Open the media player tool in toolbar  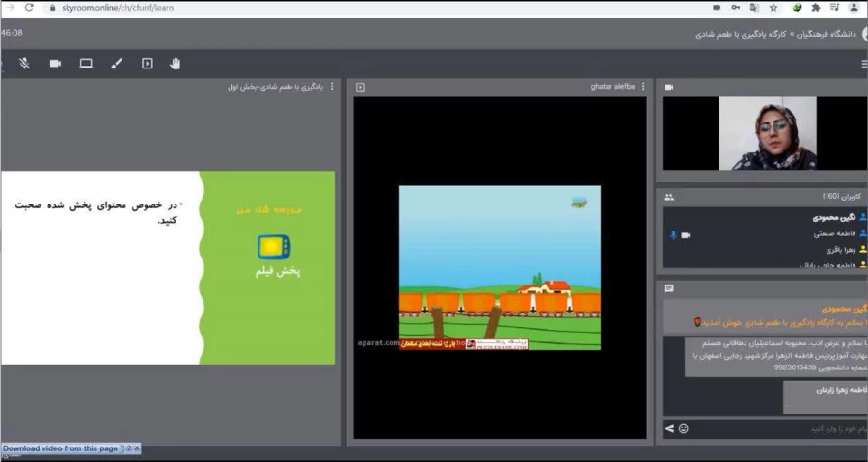point(147,64)
